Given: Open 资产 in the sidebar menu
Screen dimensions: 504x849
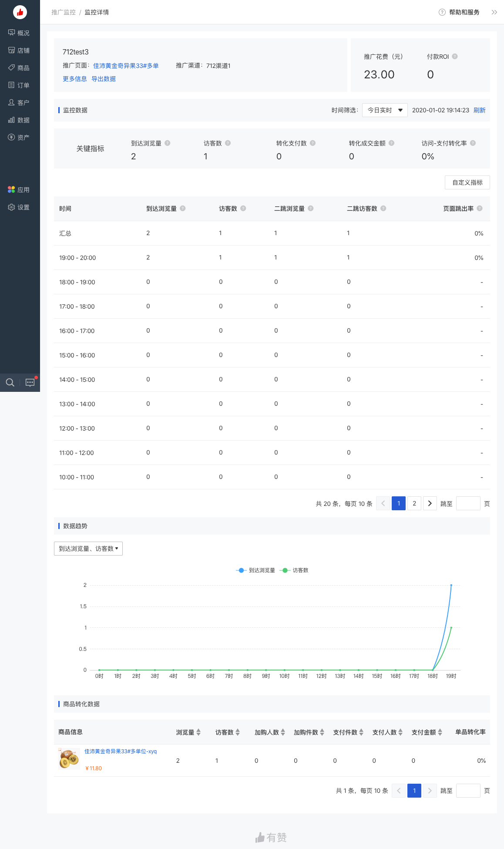Looking at the screenshot, I should coord(20,137).
